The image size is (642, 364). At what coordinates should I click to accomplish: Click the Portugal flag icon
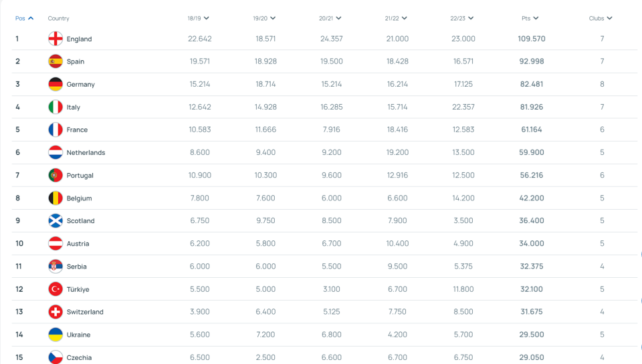(x=56, y=175)
